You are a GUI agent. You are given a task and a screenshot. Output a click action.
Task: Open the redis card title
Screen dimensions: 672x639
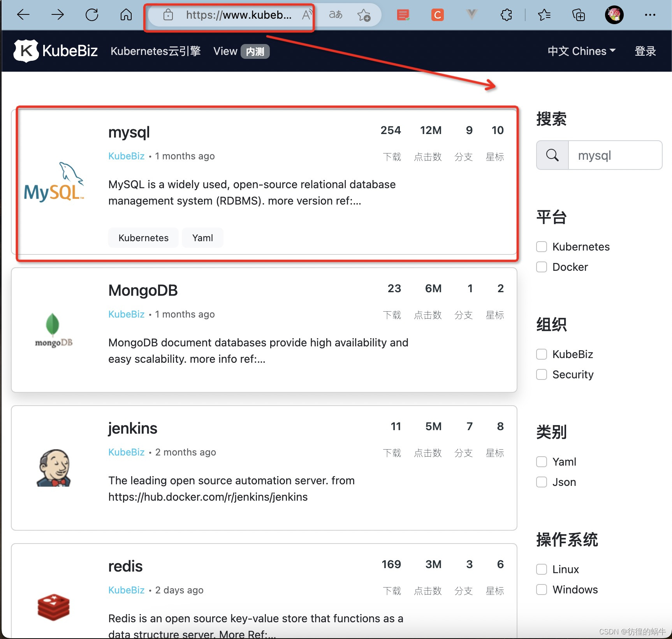(125, 567)
